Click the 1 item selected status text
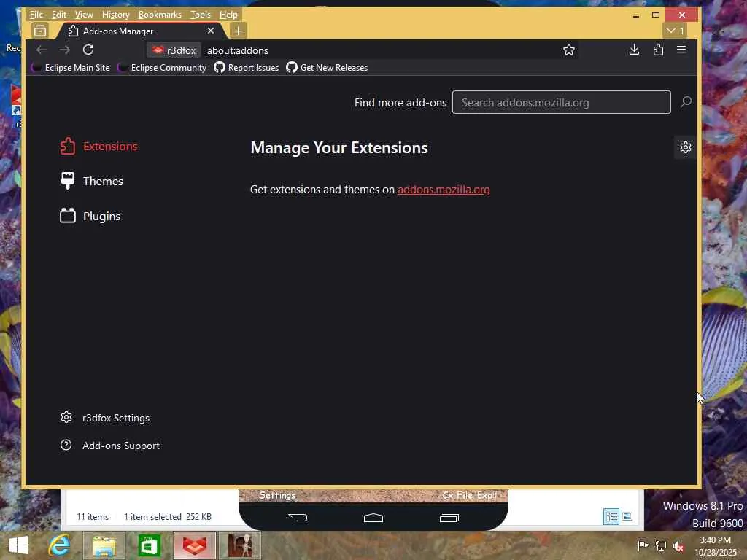The height and width of the screenshot is (560, 747). pos(152,517)
